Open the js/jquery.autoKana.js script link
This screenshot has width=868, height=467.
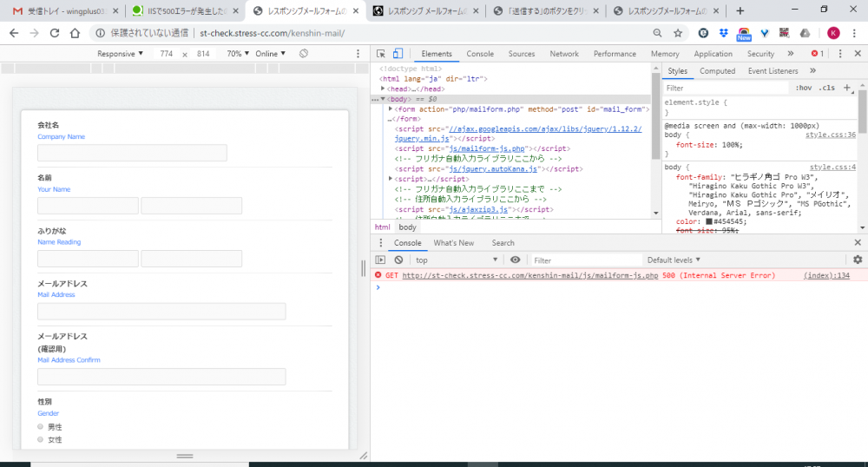coord(493,168)
